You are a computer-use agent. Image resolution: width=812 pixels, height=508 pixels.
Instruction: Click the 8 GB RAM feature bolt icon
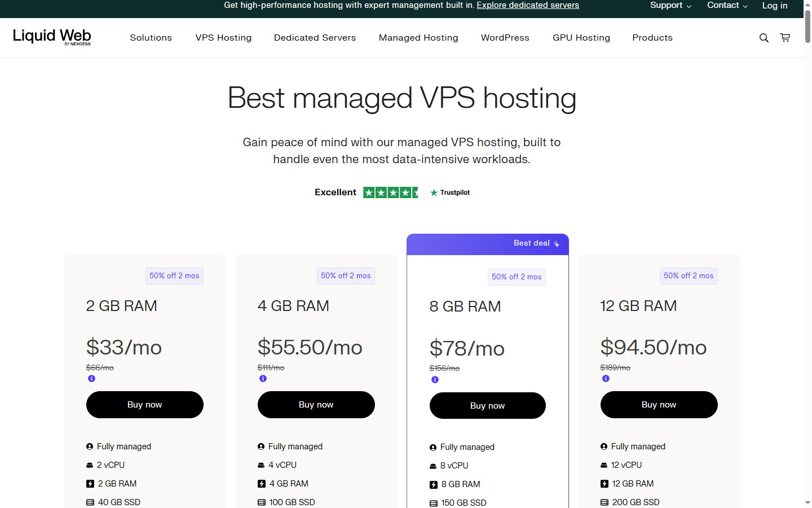pyautogui.click(x=434, y=485)
